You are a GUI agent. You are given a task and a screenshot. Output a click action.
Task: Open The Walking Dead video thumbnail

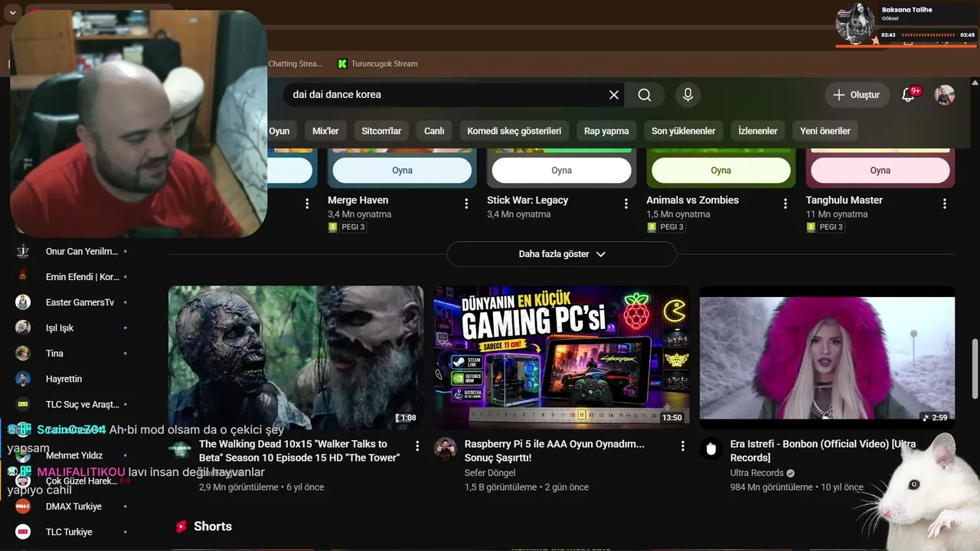pyautogui.click(x=296, y=357)
